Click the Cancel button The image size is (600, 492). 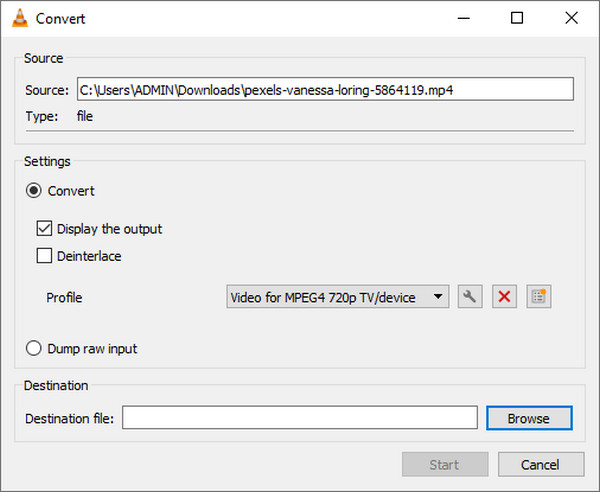541,464
